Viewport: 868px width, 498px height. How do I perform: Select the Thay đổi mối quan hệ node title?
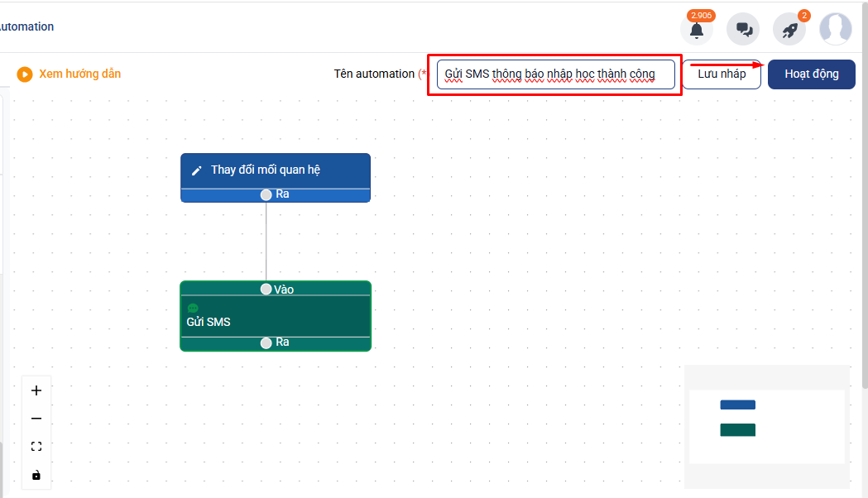[x=265, y=170]
